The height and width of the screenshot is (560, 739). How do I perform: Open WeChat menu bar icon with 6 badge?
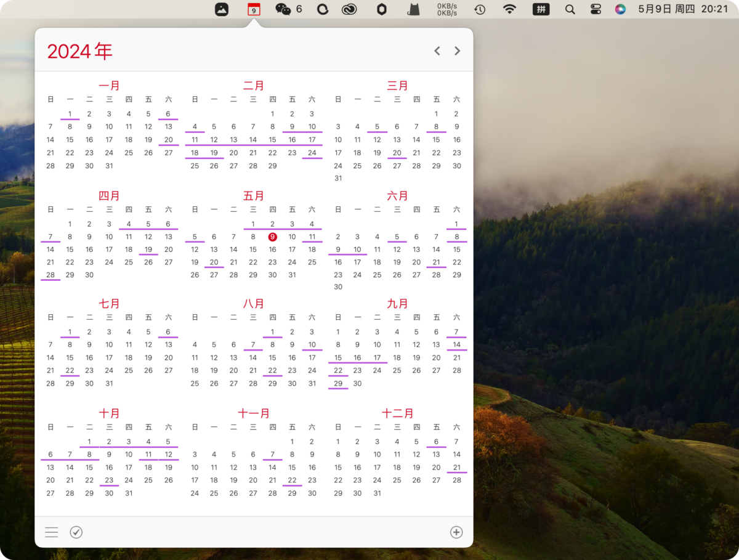tap(289, 9)
